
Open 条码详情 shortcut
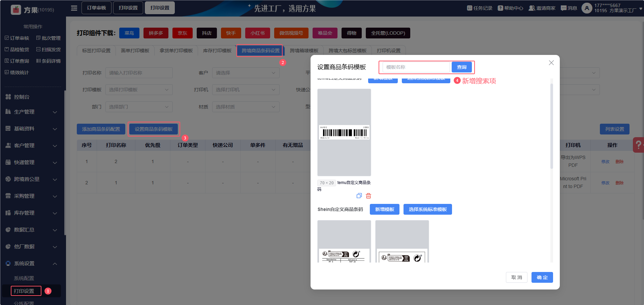pos(49,61)
